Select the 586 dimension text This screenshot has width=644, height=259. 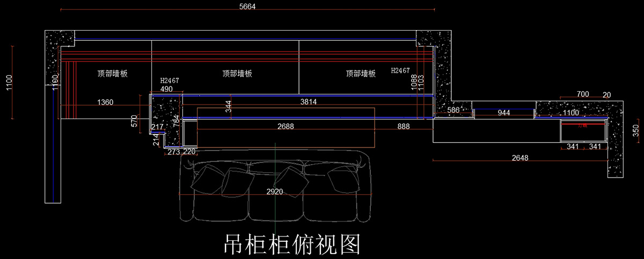453,110
